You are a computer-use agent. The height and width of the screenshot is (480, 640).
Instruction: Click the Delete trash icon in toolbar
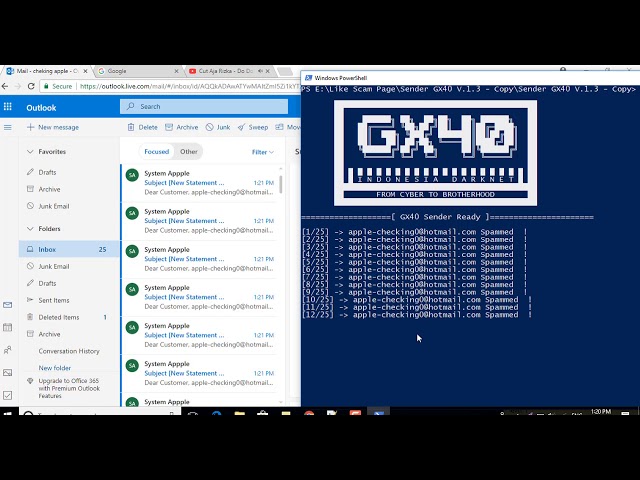pos(131,127)
